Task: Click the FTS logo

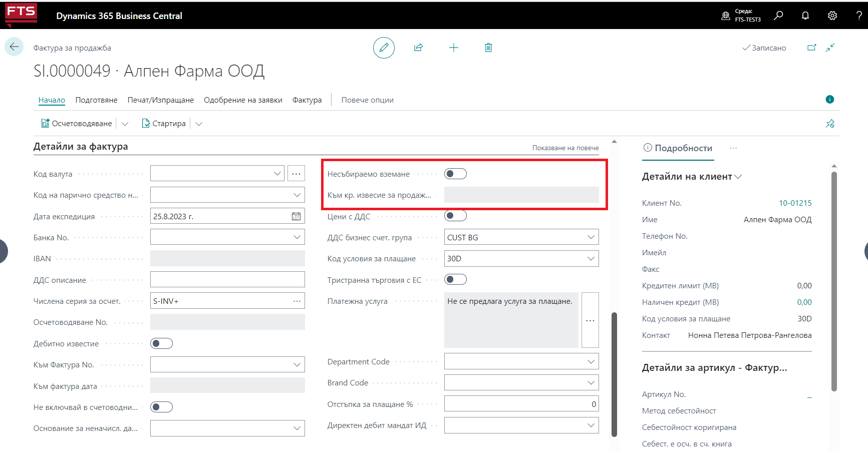Action: (x=21, y=14)
